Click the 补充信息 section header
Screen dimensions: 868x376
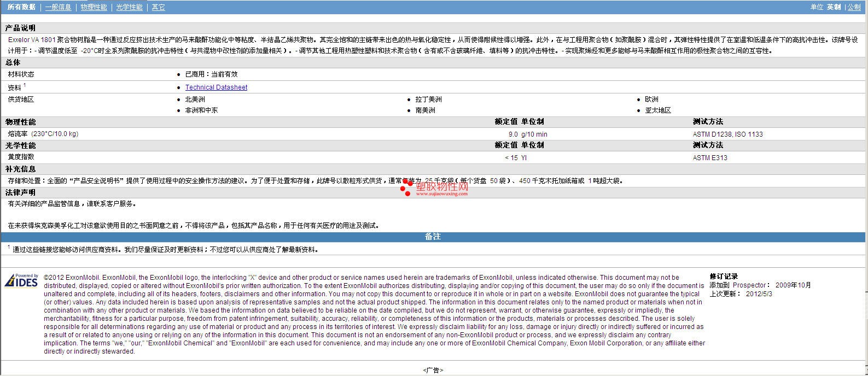[x=20, y=169]
